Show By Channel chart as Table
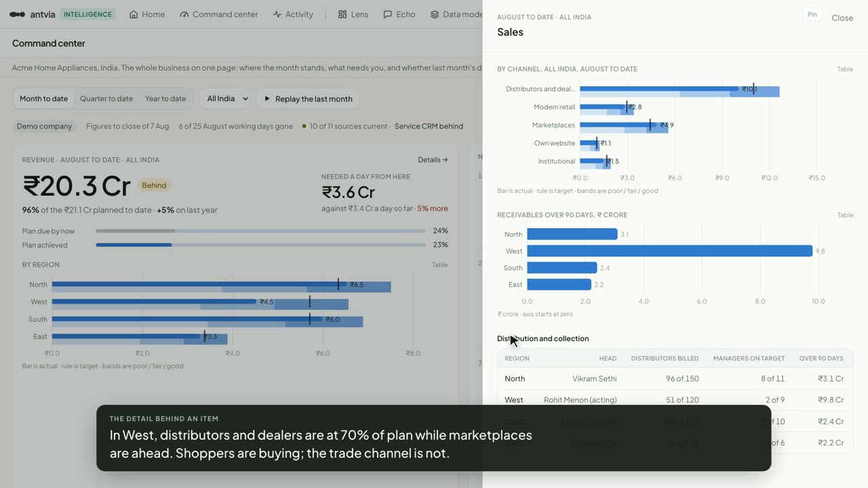Screen dimensions: 868x488 (845, 69)
